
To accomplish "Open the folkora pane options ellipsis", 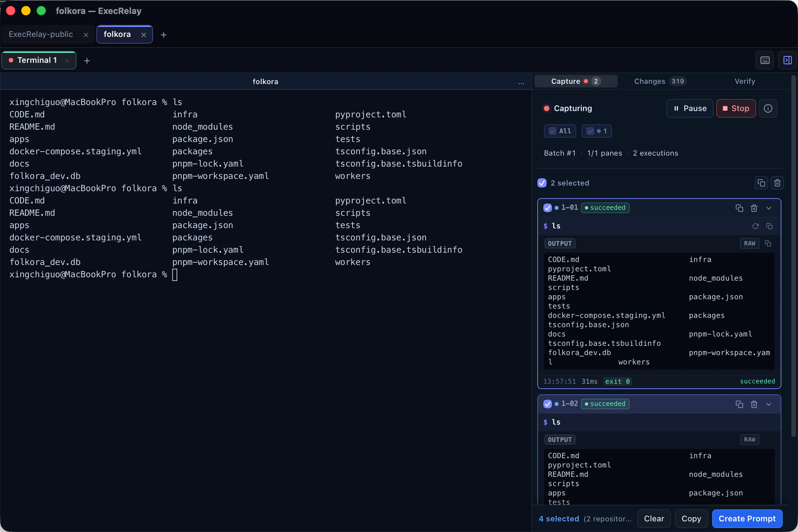I will pos(521,82).
